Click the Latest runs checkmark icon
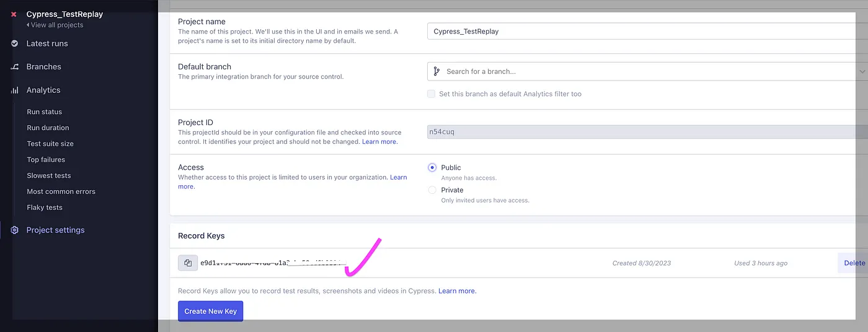This screenshot has height=332, width=868. coord(14,43)
